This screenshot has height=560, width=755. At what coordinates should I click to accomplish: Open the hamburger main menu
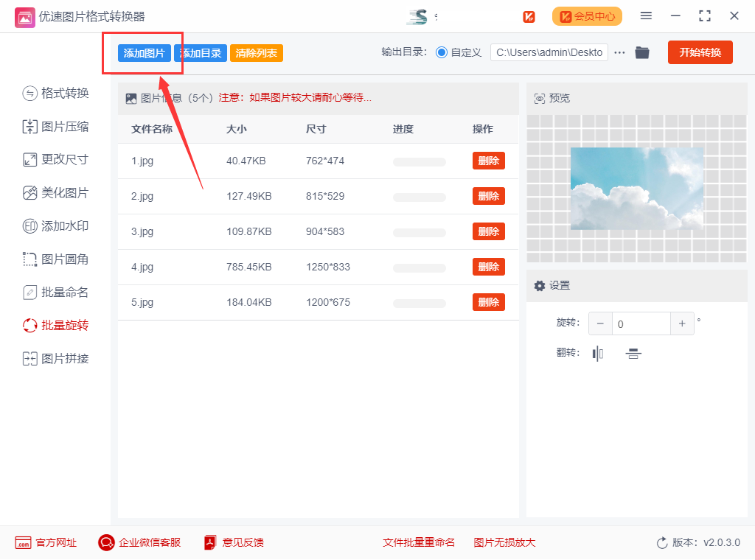click(646, 16)
